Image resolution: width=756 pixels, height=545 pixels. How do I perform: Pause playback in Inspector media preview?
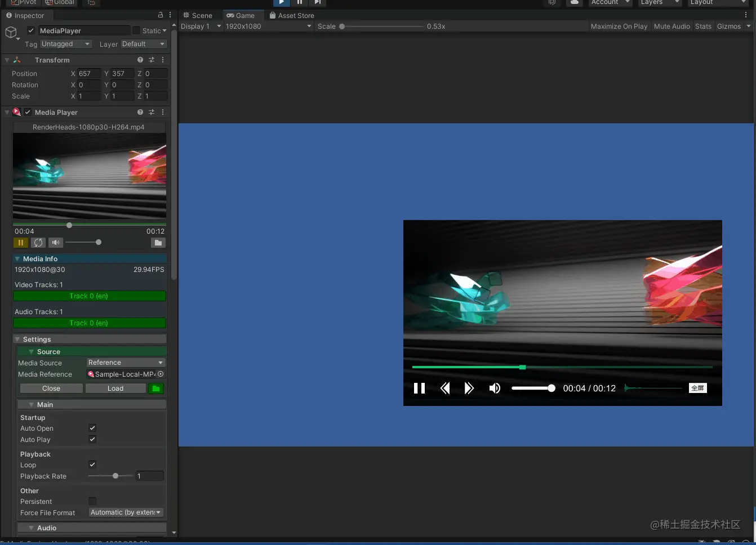(x=21, y=243)
